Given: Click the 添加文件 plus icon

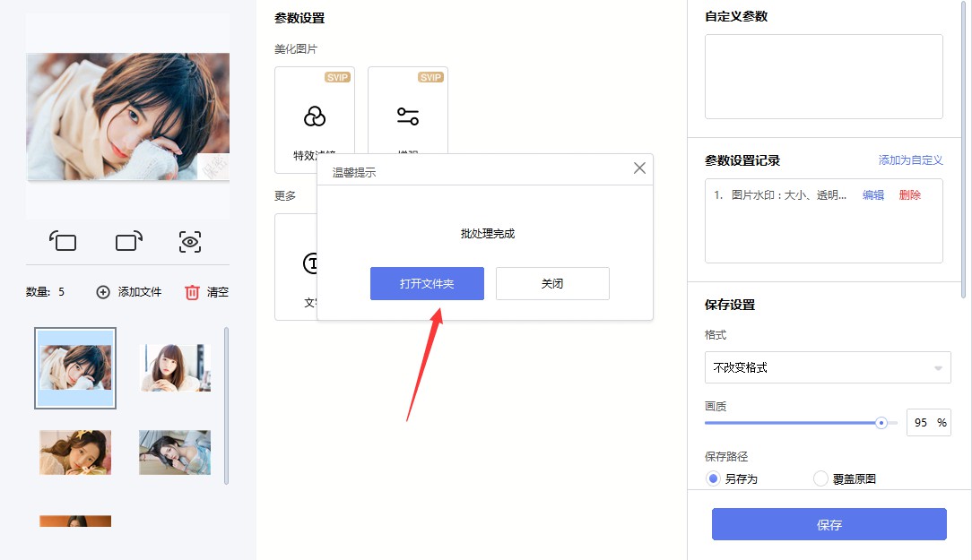Looking at the screenshot, I should click(x=103, y=292).
